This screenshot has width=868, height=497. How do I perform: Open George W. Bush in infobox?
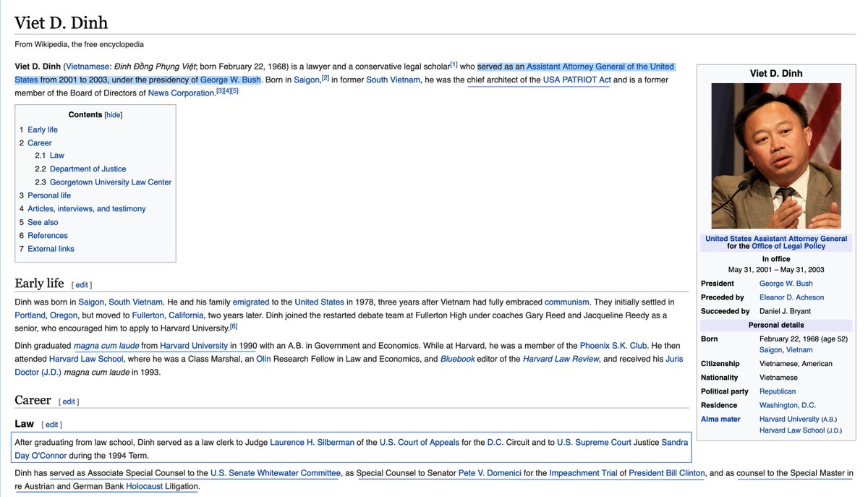pos(786,284)
